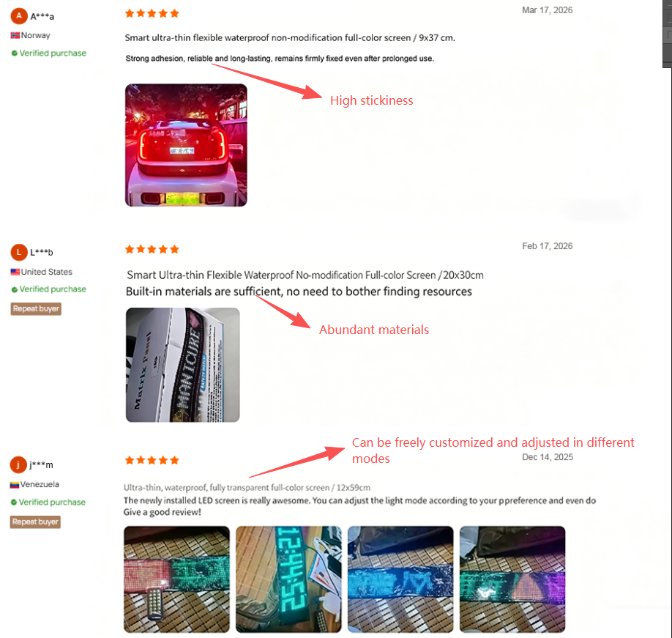Click the orange avatar icon for A***a

[x=19, y=16]
